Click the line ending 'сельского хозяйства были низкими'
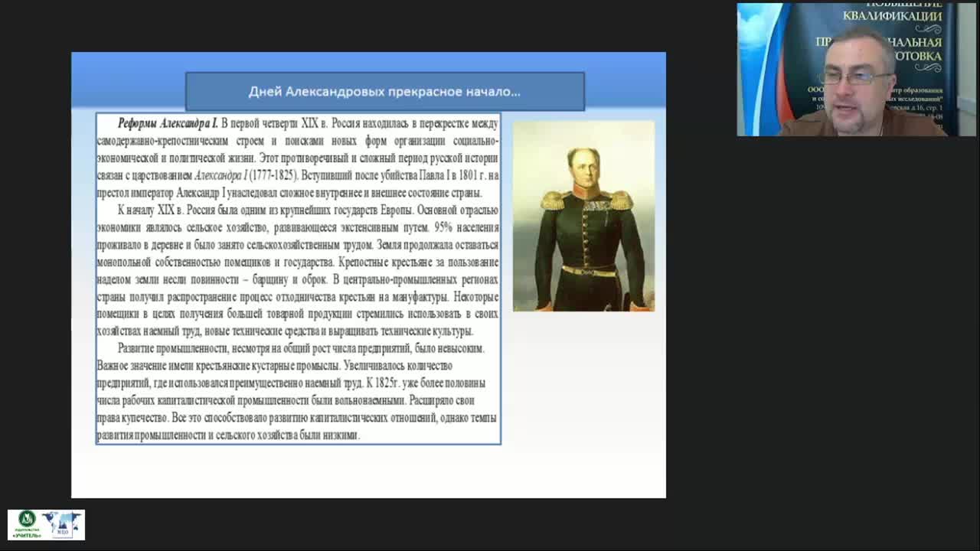980x551 pixels. (x=228, y=435)
